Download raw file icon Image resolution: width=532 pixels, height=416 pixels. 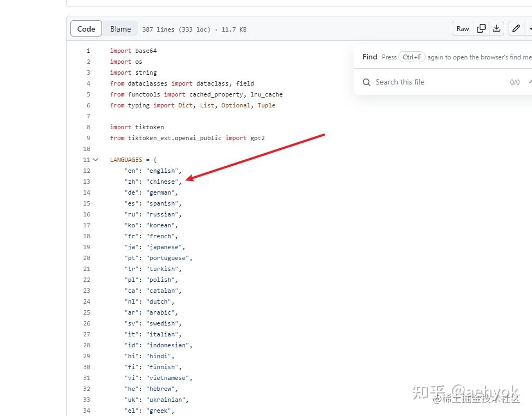pyautogui.click(x=497, y=28)
